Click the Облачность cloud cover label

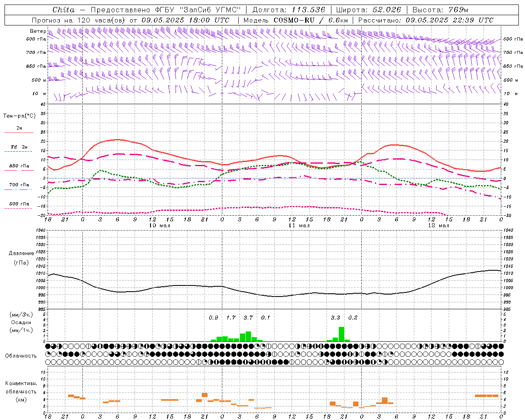coord(21,356)
